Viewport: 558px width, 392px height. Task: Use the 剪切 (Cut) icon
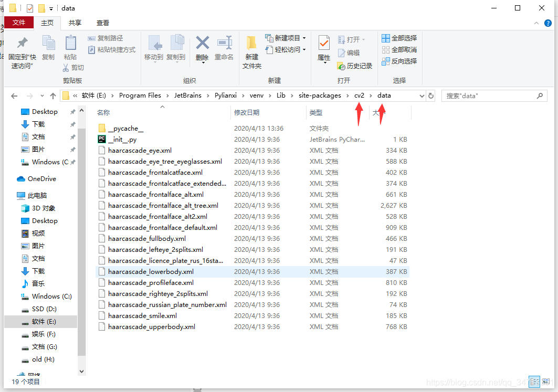[x=73, y=67]
